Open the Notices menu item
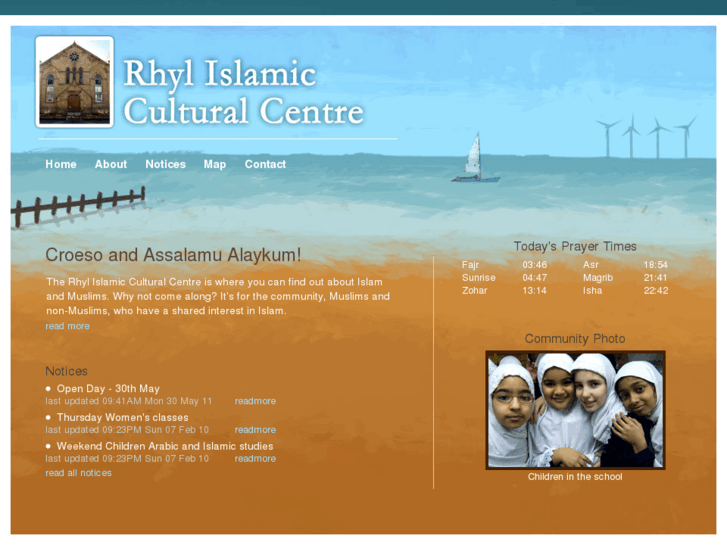727x545 pixels. tap(166, 164)
